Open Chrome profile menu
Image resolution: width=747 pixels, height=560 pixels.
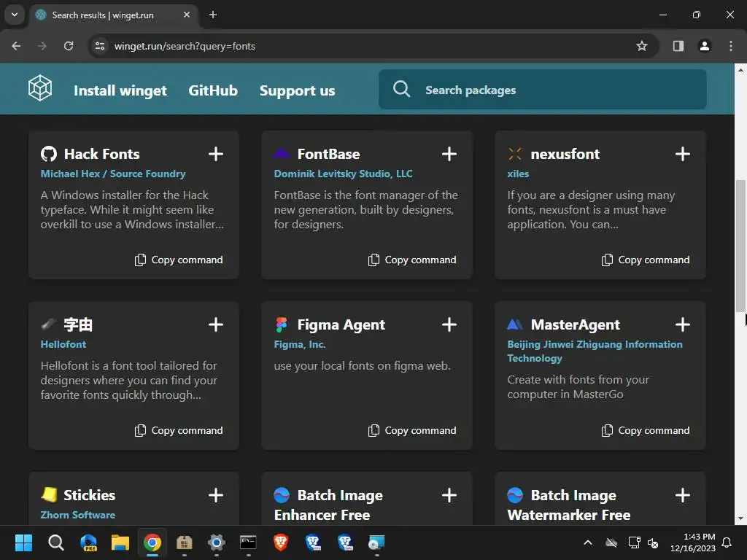(x=705, y=46)
